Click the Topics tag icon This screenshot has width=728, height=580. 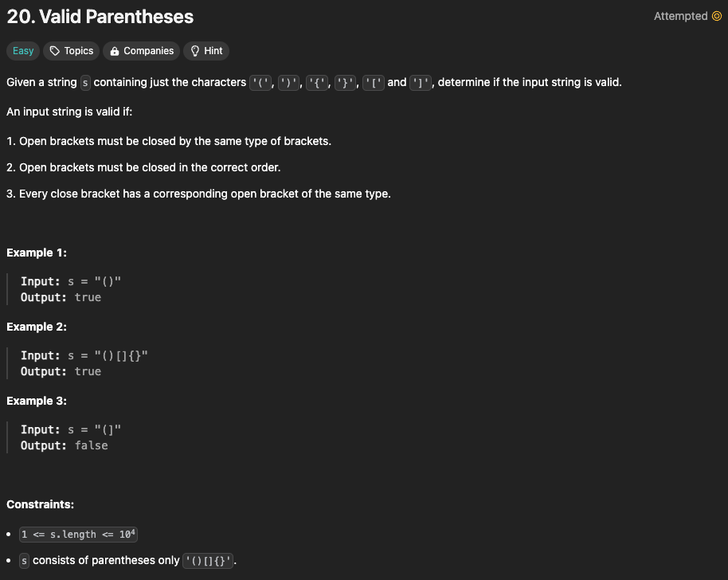(x=55, y=51)
